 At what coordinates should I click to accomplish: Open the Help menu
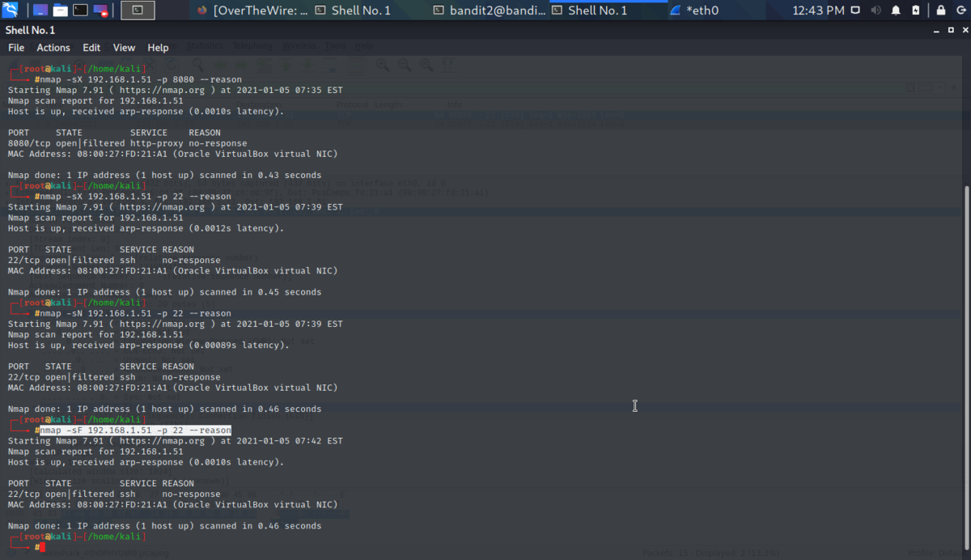[158, 48]
